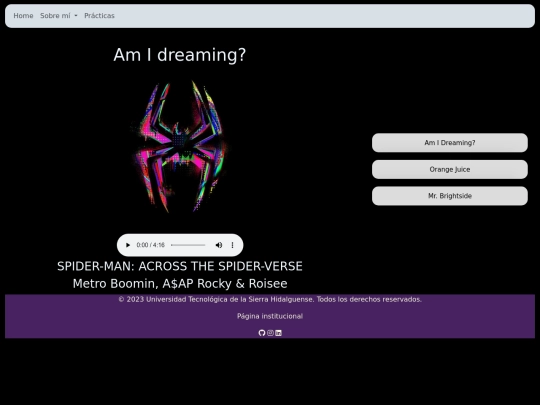The image size is (540, 405).
Task: Click the Spider-Verse album cover image
Action: pyautogui.click(x=180, y=147)
